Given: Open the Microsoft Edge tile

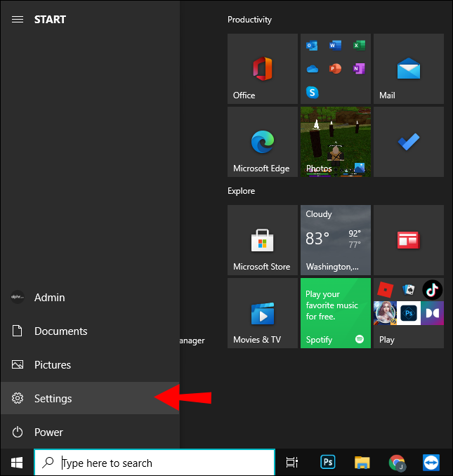Looking at the screenshot, I should pos(263,142).
